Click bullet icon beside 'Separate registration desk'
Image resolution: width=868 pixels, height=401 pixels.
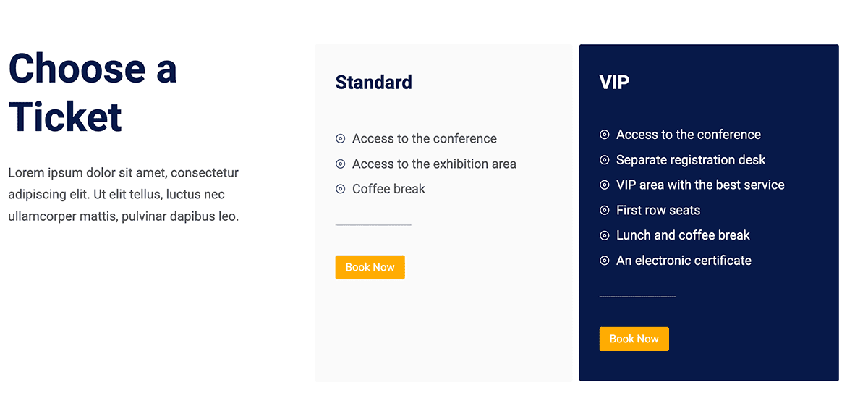tap(605, 160)
